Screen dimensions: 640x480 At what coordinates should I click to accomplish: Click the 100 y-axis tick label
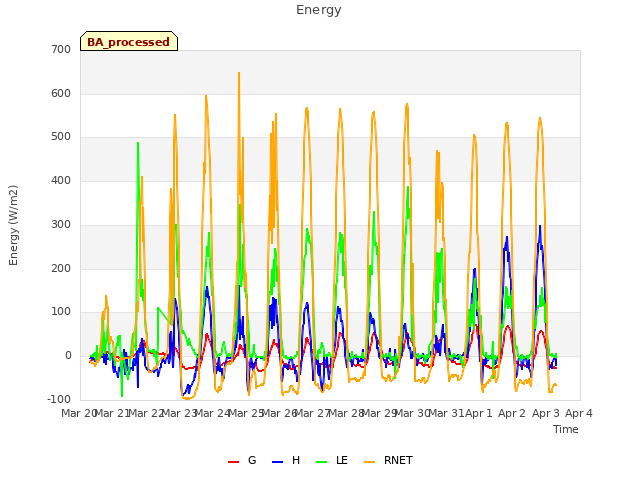(x=61, y=312)
